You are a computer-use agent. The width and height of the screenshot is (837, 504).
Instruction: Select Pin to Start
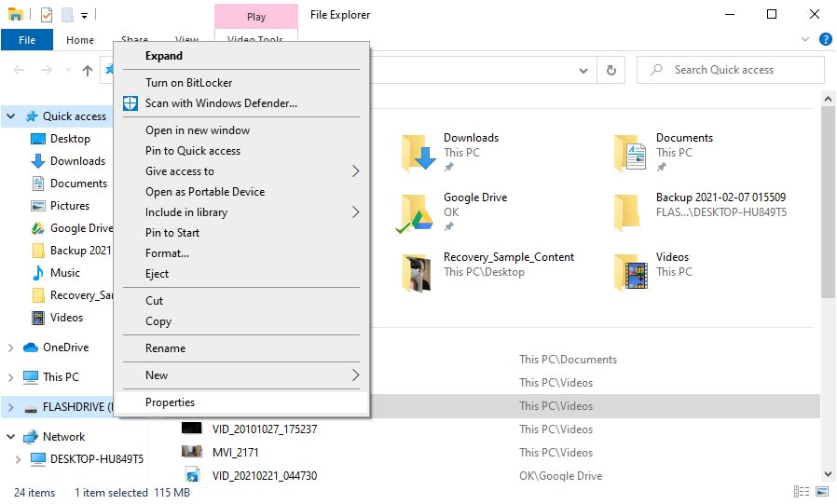tap(241, 233)
